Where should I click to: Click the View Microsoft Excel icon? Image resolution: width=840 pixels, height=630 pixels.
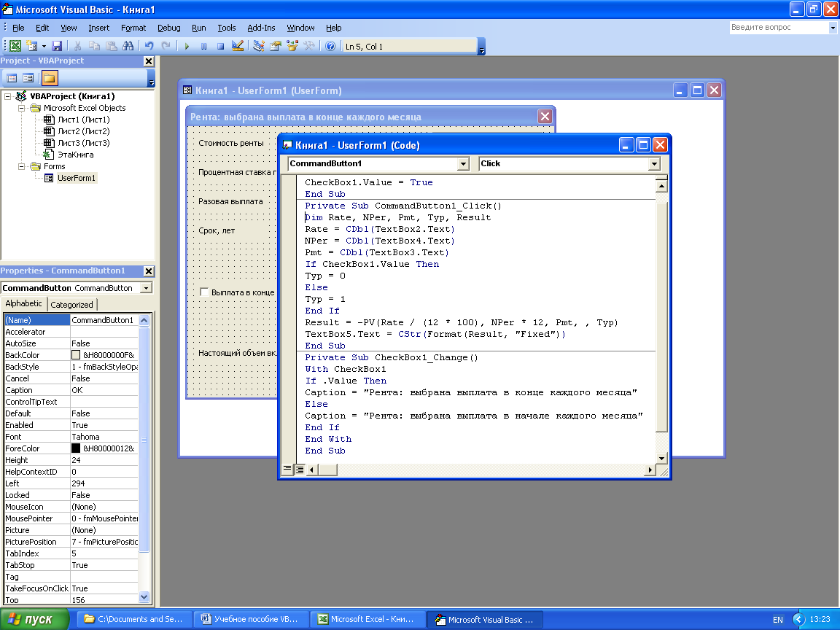tap(15, 46)
